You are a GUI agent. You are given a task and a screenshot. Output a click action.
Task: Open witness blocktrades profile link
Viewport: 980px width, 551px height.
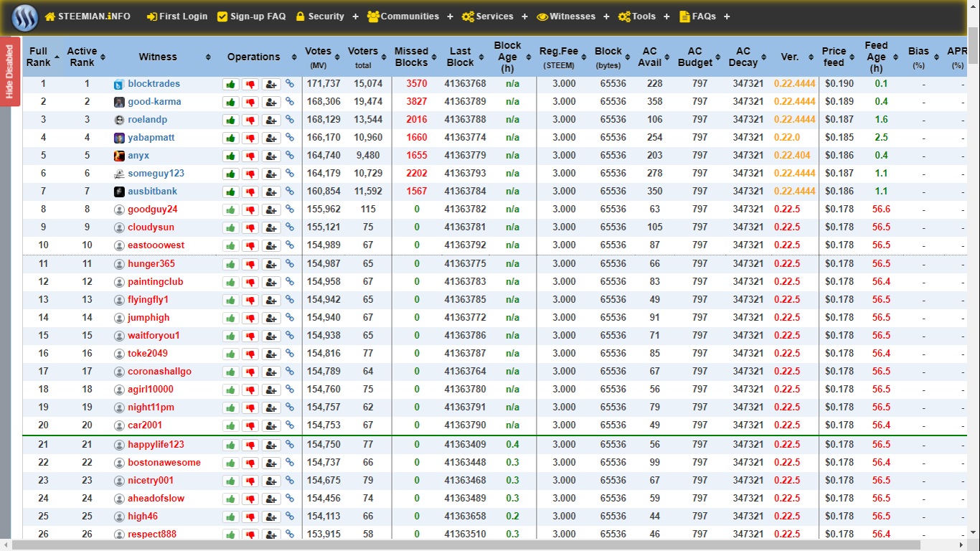pos(154,84)
